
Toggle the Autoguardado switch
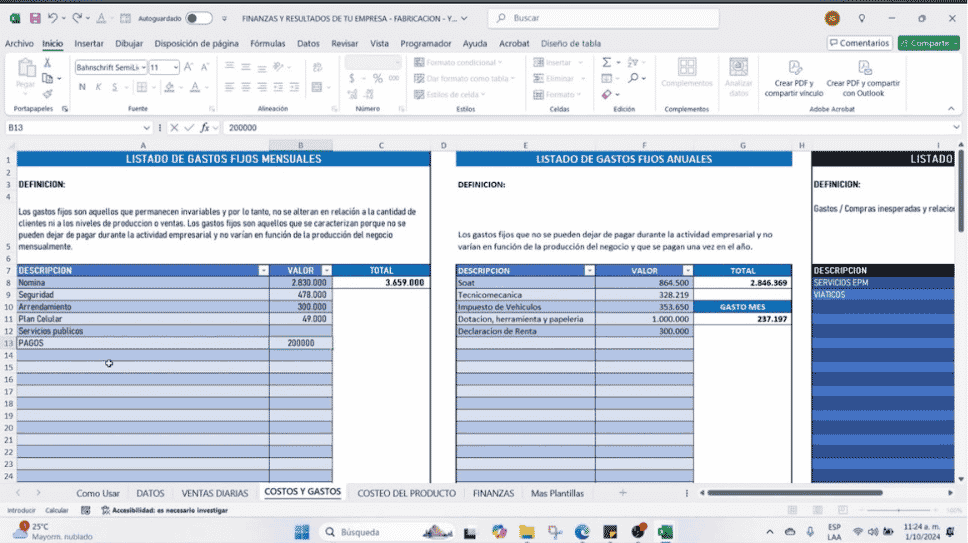click(199, 19)
